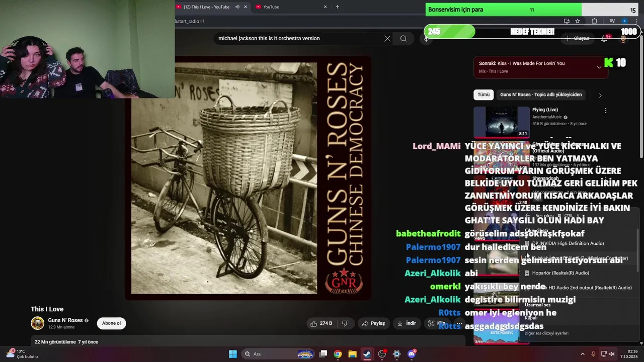Share the video using Paylaş
644x362 pixels.
(x=373, y=323)
